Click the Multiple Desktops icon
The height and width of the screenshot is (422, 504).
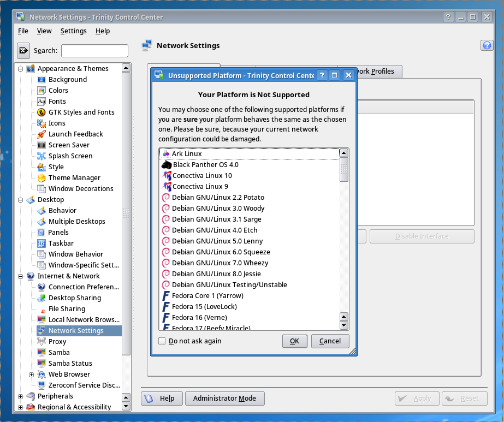(41, 222)
